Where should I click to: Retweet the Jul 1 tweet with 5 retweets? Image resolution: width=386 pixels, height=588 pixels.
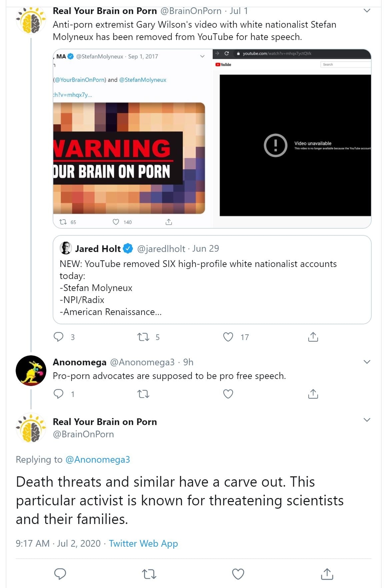coord(143,337)
